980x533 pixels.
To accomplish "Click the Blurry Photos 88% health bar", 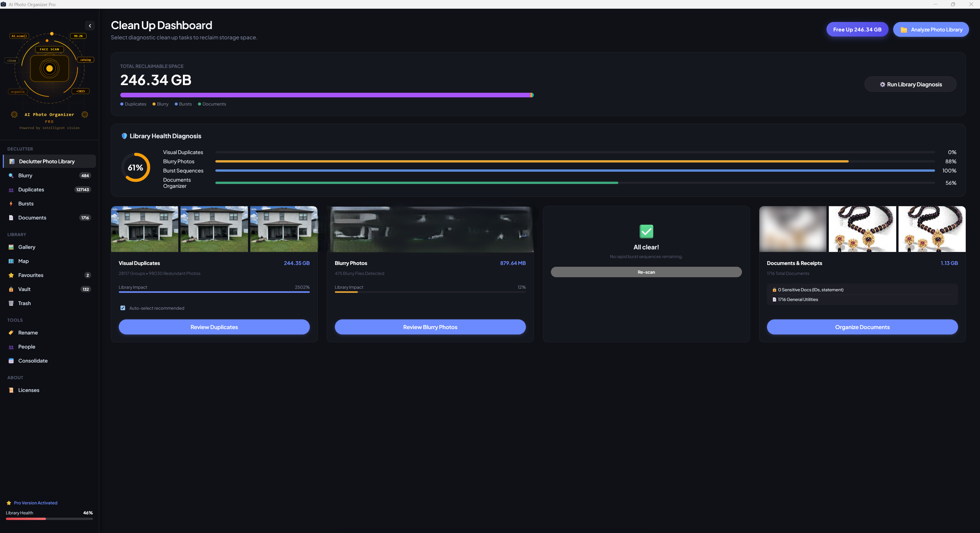I will [575, 161].
